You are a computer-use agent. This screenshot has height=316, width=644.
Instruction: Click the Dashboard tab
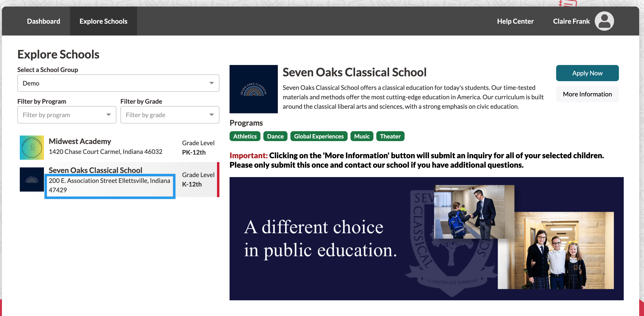click(x=43, y=21)
